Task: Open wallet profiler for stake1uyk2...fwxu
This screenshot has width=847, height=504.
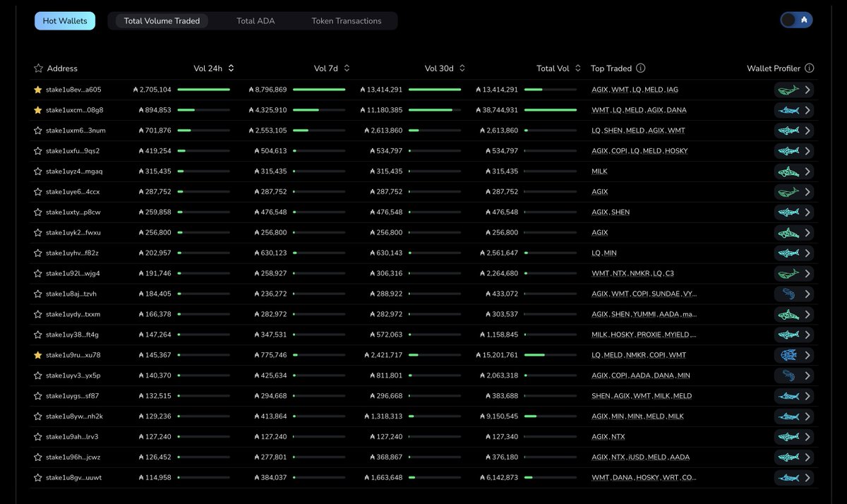Action: pyautogui.click(x=794, y=233)
